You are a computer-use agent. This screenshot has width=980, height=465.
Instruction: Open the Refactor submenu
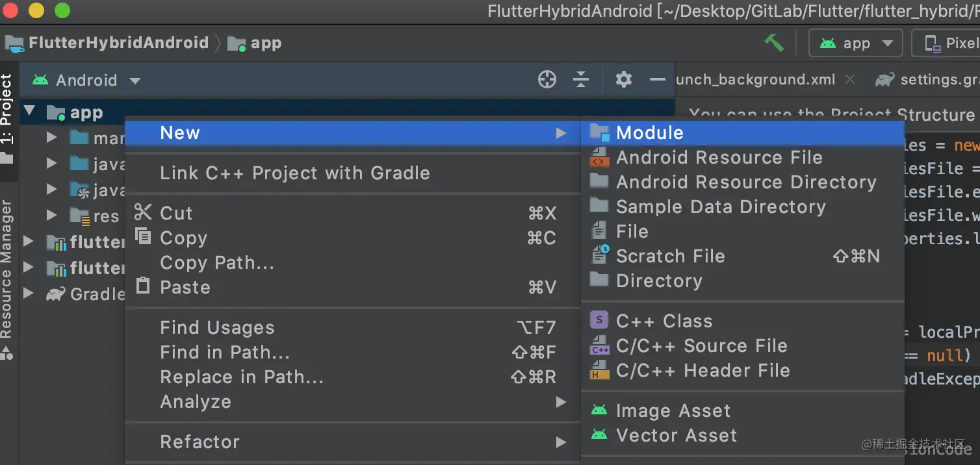click(351, 442)
